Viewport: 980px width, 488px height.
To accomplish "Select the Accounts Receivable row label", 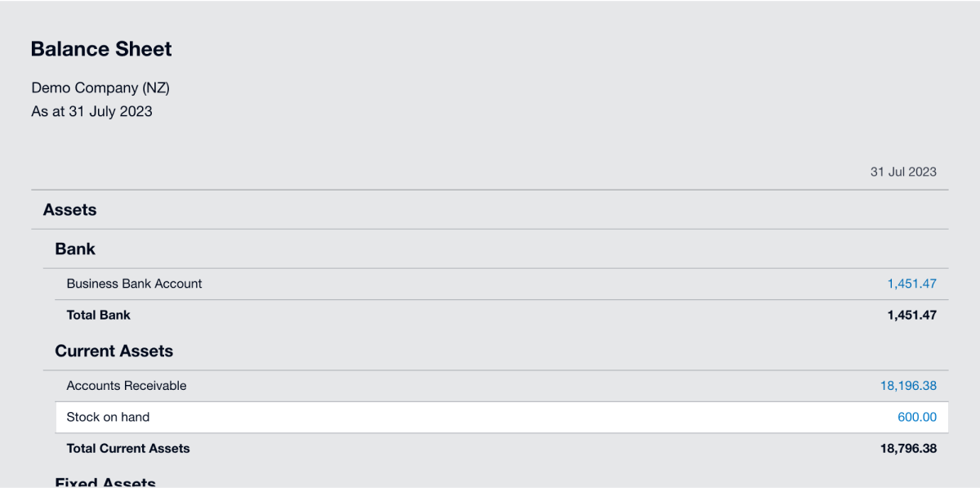I will (127, 386).
